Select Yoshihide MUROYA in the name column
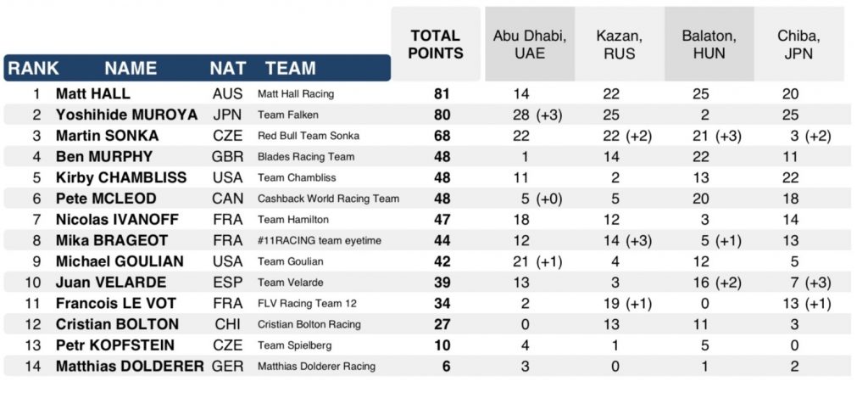 [126, 115]
